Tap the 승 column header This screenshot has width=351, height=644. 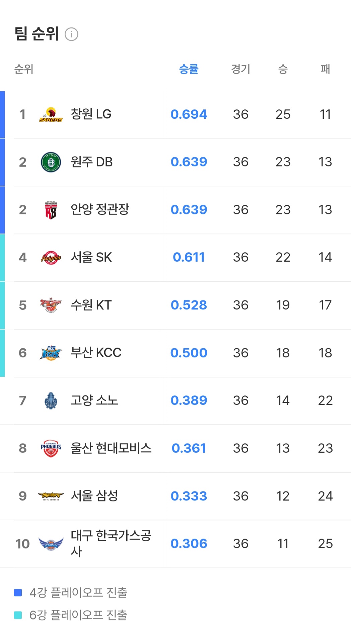coord(283,69)
